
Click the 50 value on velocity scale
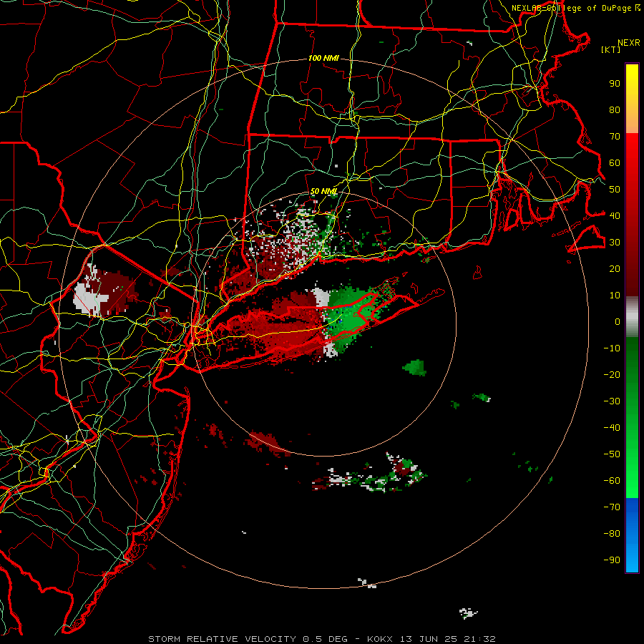click(x=615, y=190)
